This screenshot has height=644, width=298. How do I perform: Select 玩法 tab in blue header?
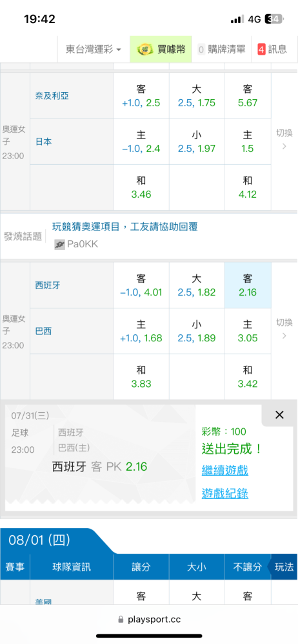click(x=284, y=567)
